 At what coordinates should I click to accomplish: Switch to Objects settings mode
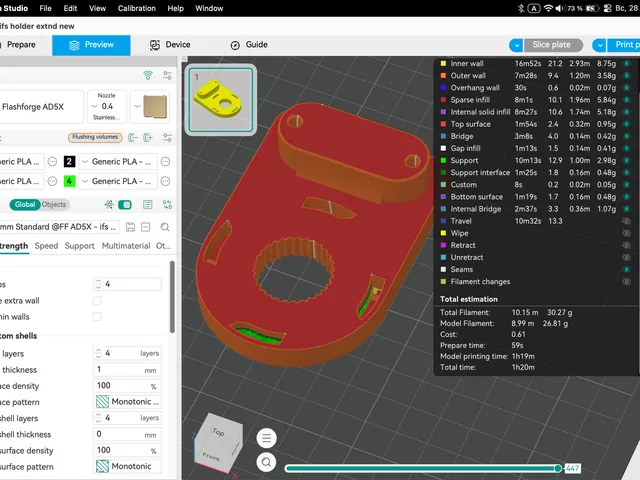pos(54,204)
